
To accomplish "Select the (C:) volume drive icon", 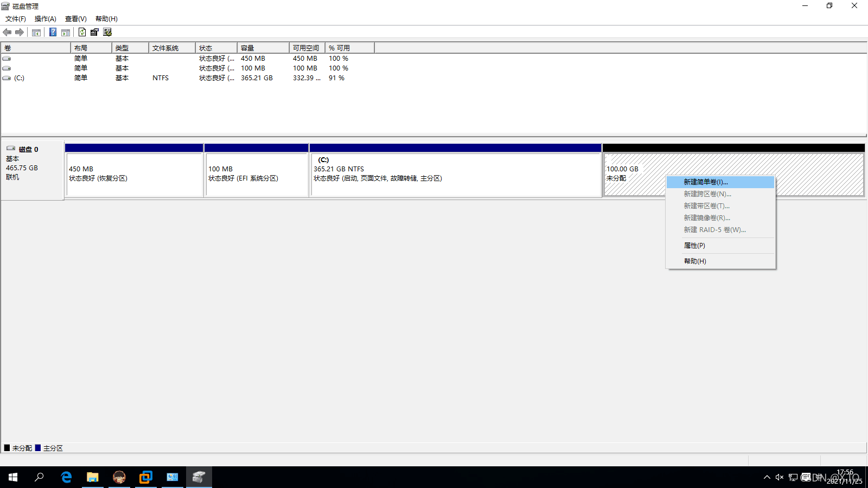I will 7,78.
